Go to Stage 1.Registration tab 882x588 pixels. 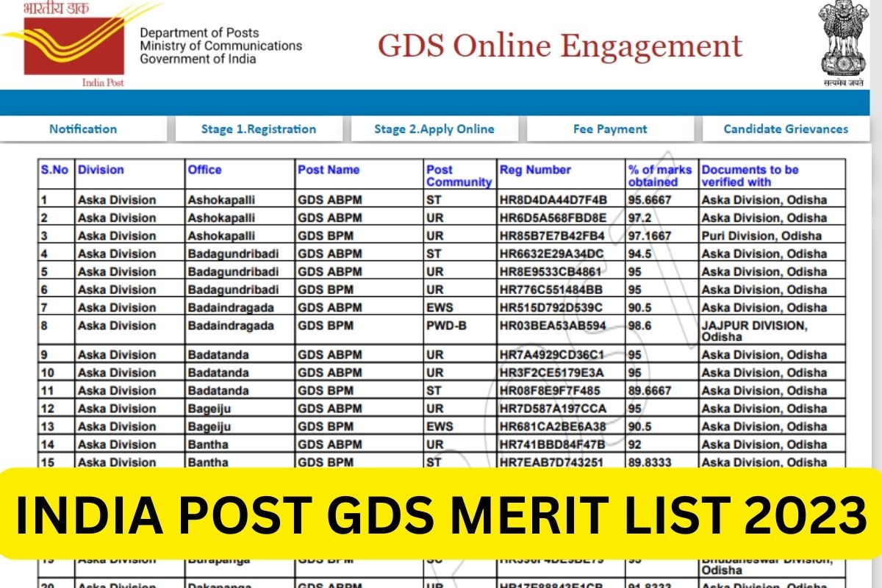tap(259, 129)
